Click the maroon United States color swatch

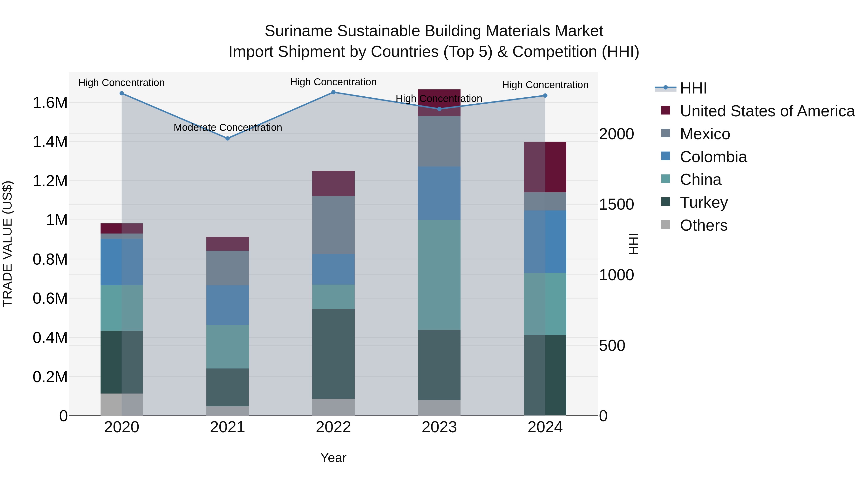[665, 110]
